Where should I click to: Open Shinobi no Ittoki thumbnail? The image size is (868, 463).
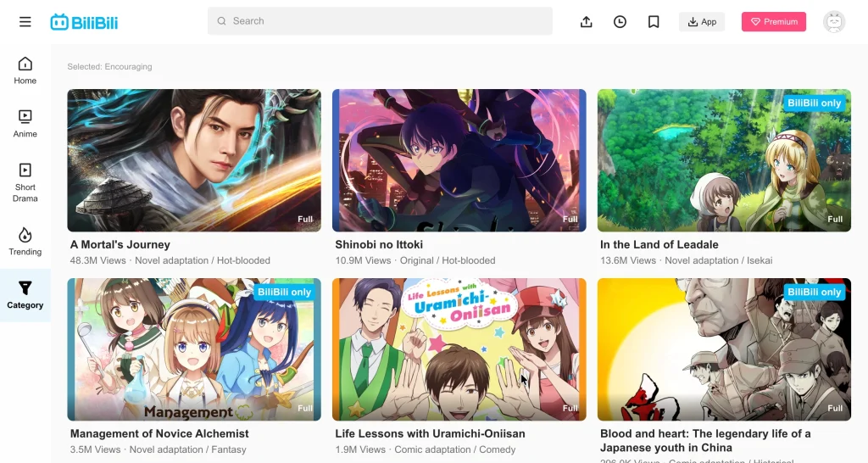pyautogui.click(x=459, y=160)
